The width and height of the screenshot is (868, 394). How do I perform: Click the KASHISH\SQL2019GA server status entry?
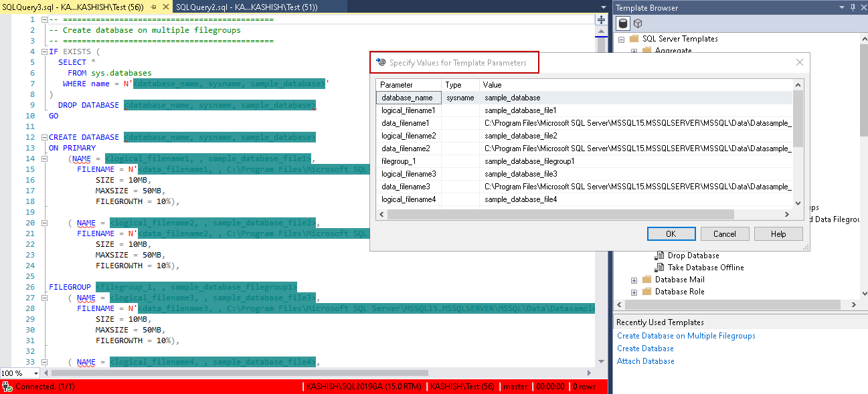pyautogui.click(x=364, y=387)
